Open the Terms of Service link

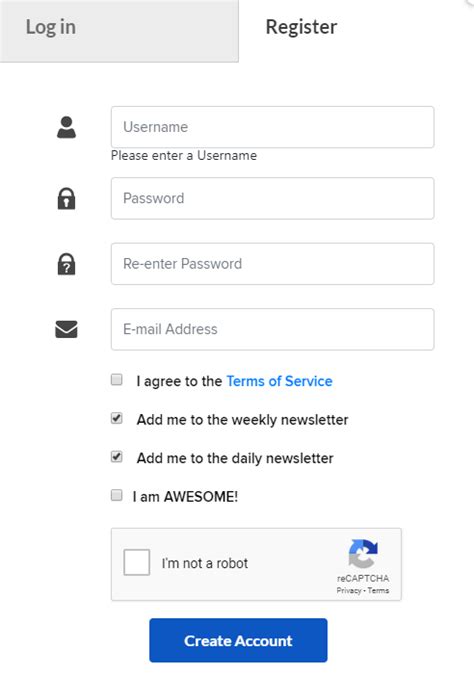[x=279, y=381]
